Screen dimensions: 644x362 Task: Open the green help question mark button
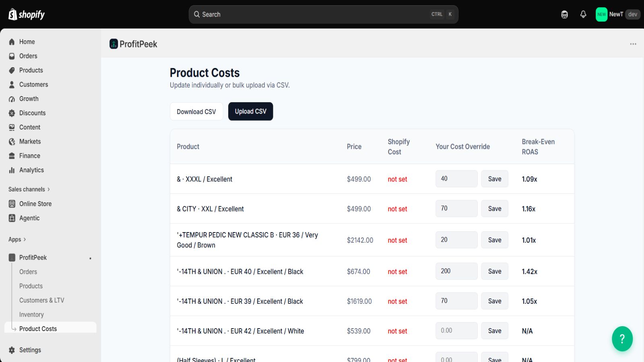click(x=622, y=339)
